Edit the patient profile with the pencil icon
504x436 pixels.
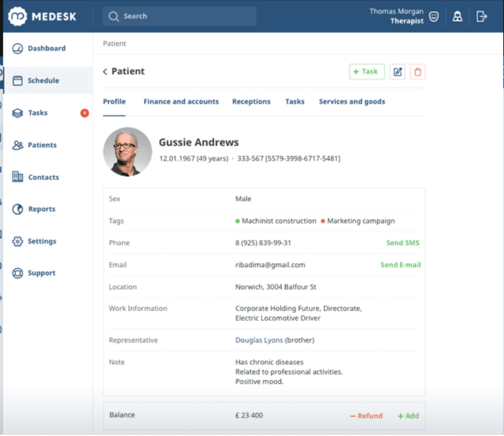pos(397,71)
